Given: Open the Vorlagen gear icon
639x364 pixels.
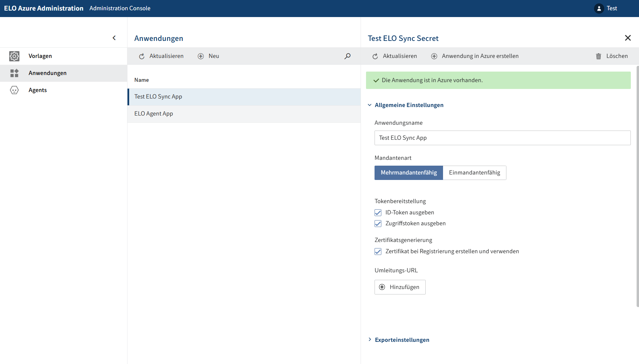Looking at the screenshot, I should pos(14,56).
